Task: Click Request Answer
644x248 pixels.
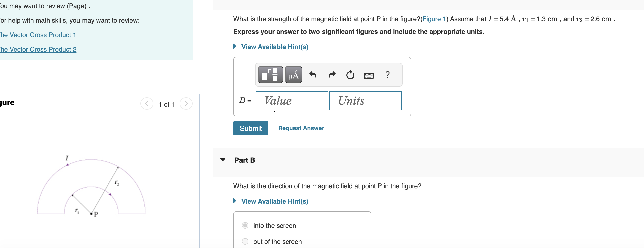Action: click(301, 128)
